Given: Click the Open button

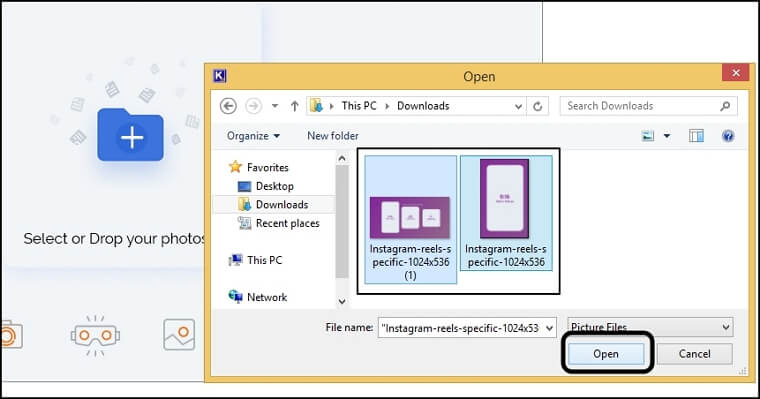Looking at the screenshot, I should [x=606, y=354].
